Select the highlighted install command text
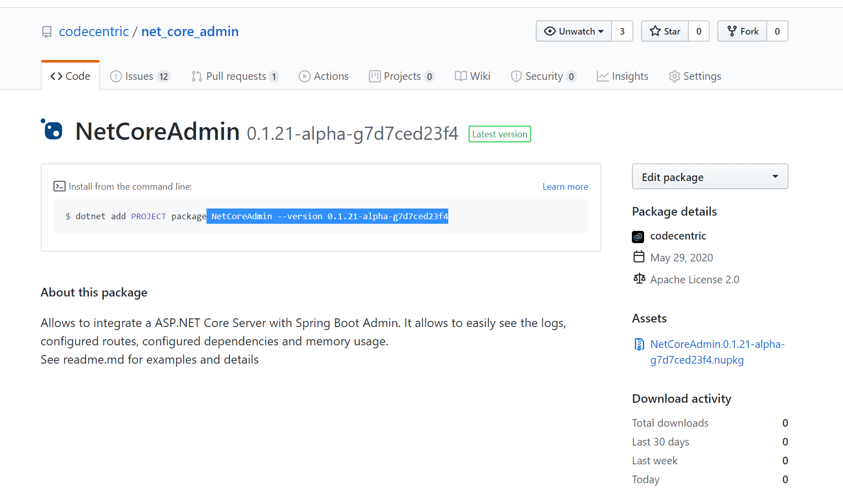843x504 pixels. 327,216
